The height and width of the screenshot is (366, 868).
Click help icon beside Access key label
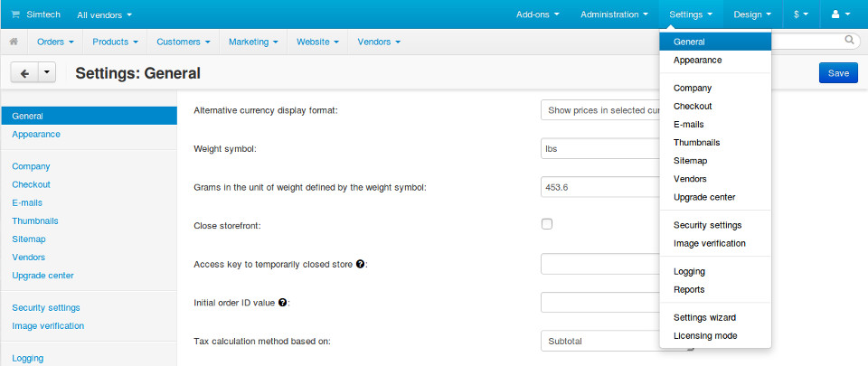[x=361, y=264]
